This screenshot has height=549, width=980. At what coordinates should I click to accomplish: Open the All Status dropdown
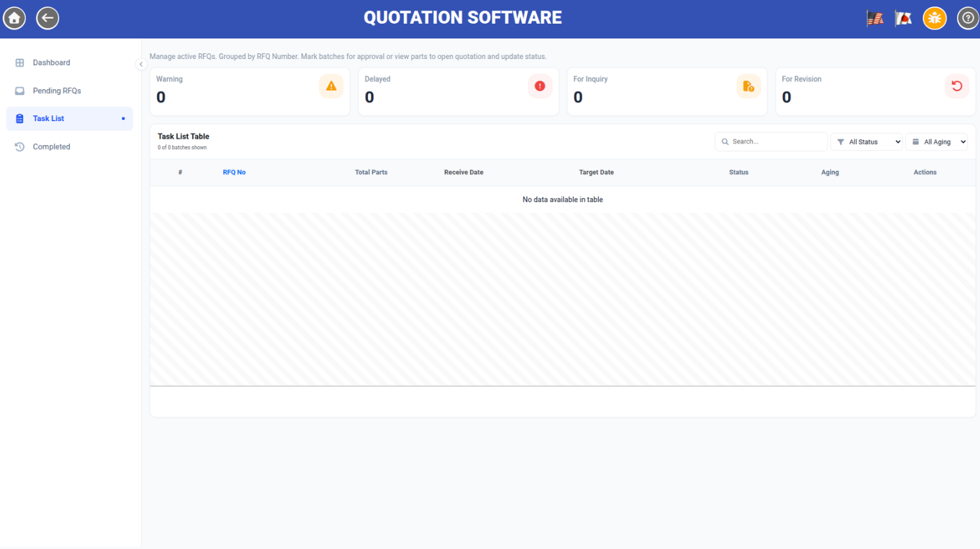867,142
